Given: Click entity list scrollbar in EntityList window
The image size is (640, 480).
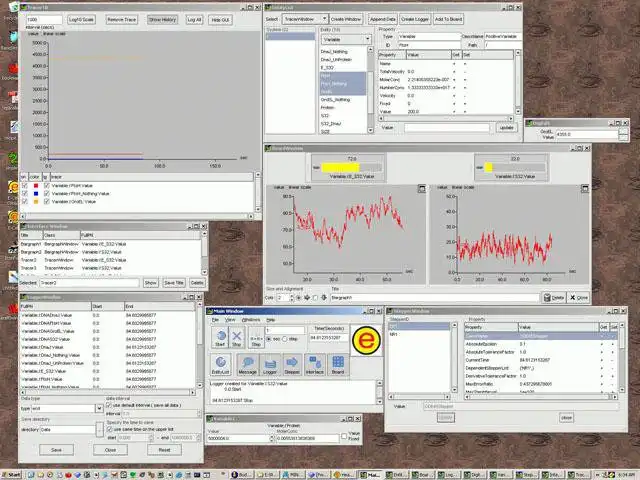Looking at the screenshot, I should tap(371, 89).
